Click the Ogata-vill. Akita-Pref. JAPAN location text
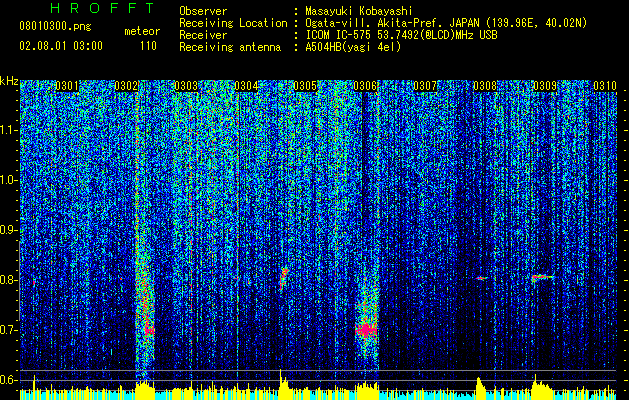Image resolution: width=629 pixels, height=400 pixels. click(x=446, y=23)
